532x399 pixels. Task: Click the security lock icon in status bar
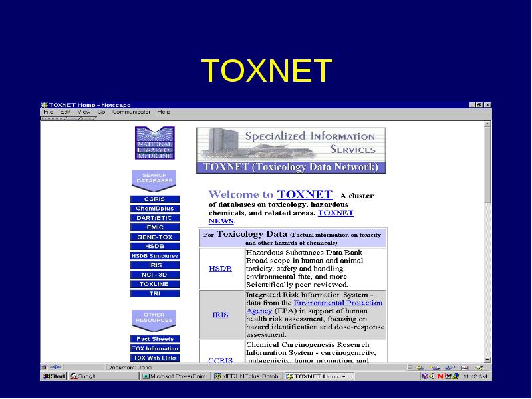point(44,367)
